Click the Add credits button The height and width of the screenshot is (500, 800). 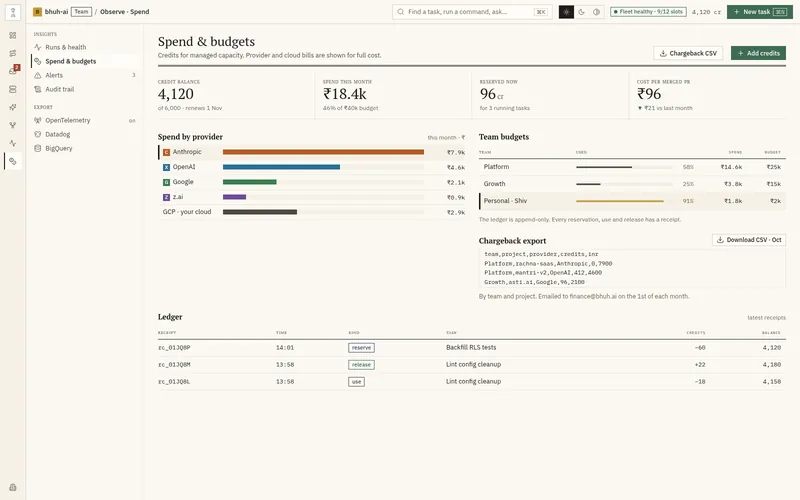(x=758, y=53)
